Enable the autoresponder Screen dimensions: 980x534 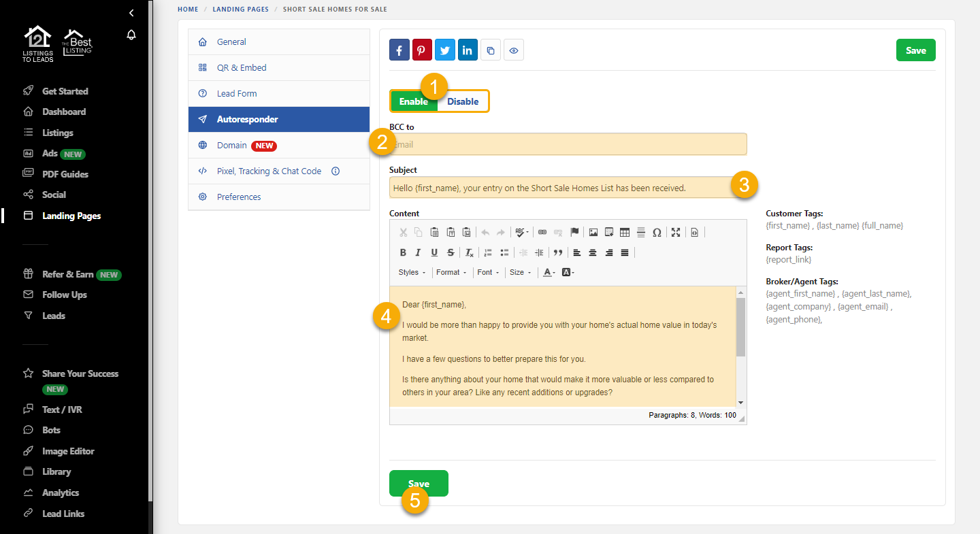(413, 101)
